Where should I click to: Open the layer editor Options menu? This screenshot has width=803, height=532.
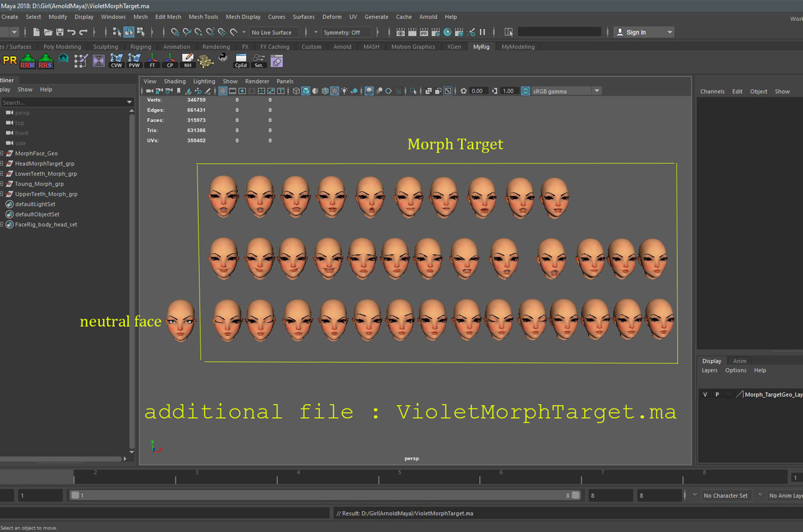[736, 370]
